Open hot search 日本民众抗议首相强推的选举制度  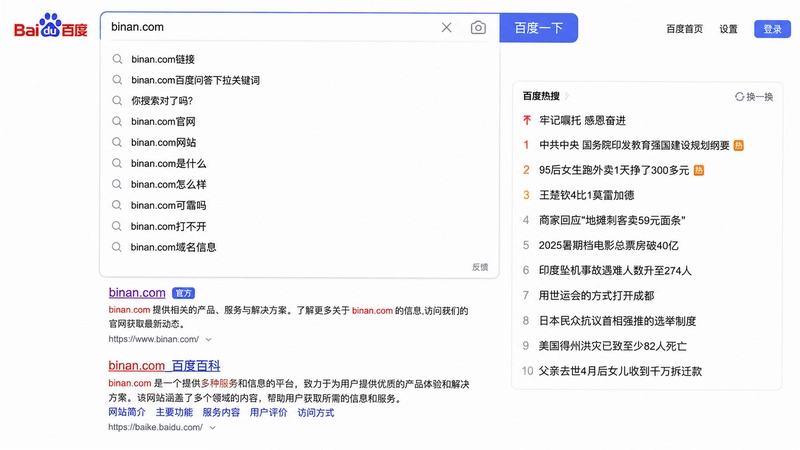click(617, 321)
